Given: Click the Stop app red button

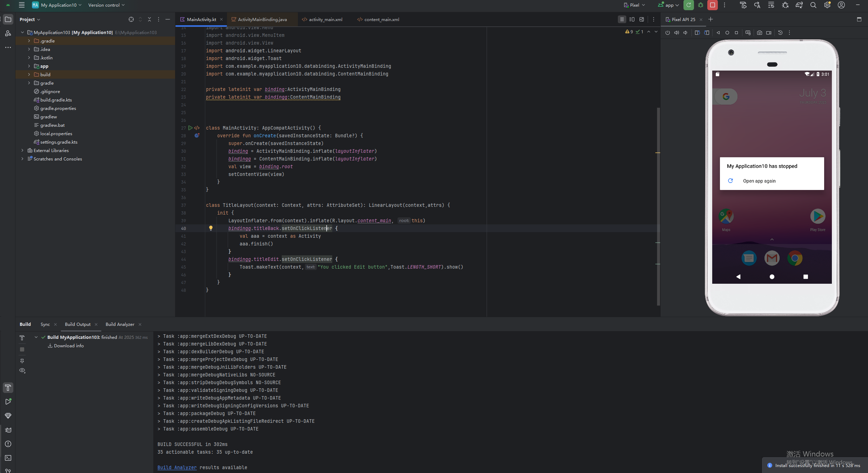Looking at the screenshot, I should 712,5.
